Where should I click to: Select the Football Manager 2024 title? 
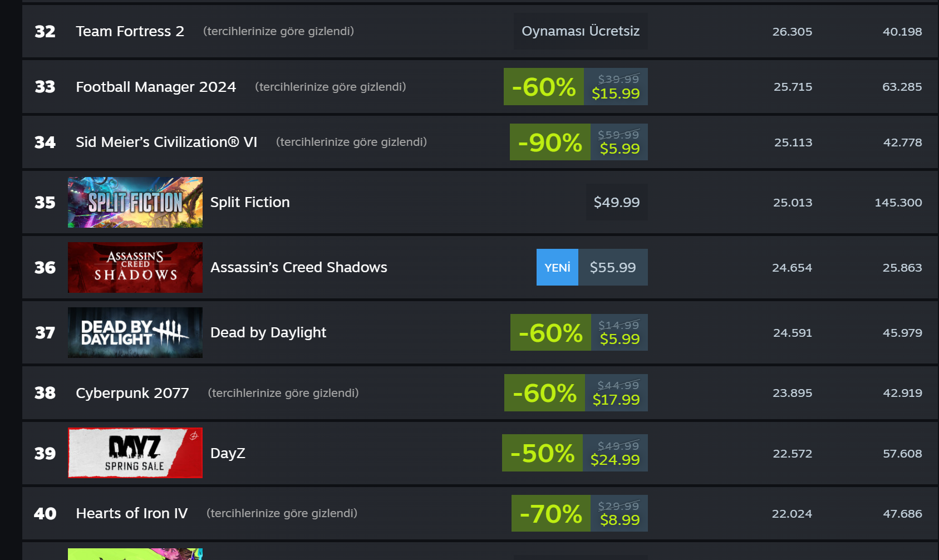click(x=156, y=87)
